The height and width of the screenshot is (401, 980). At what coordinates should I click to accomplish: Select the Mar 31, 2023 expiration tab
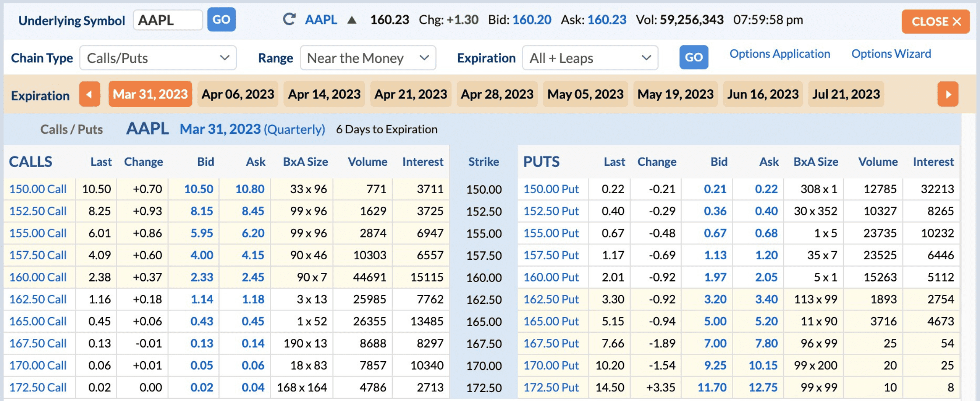(150, 94)
